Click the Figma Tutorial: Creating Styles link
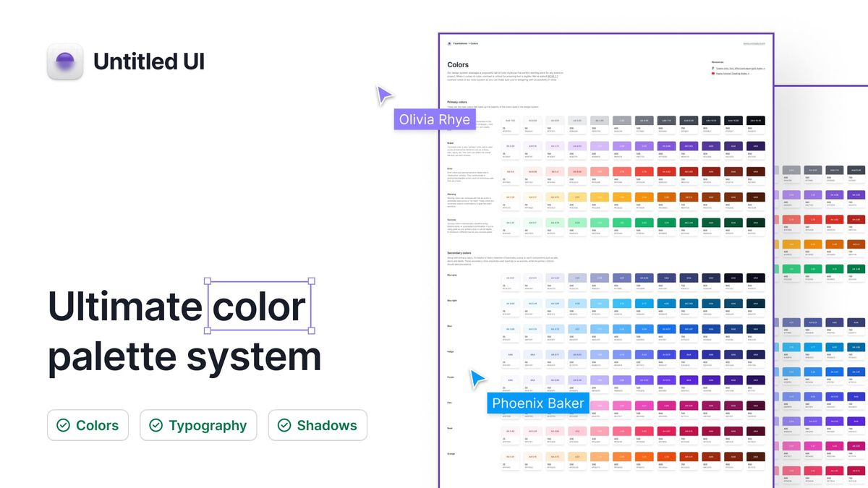This screenshot has height=488, width=868. click(x=731, y=73)
